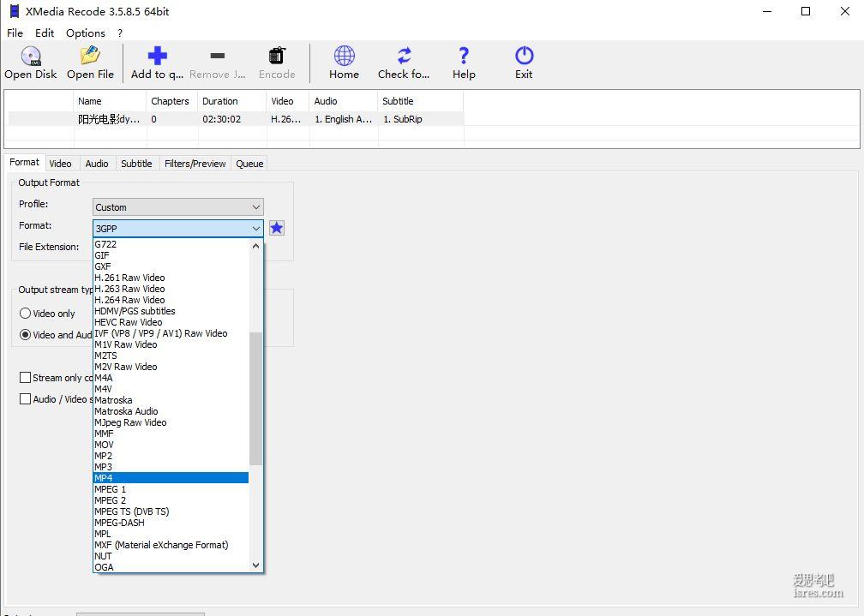The width and height of the screenshot is (864, 616).
Task: Click the Encode clapperboard icon
Action: (x=277, y=56)
